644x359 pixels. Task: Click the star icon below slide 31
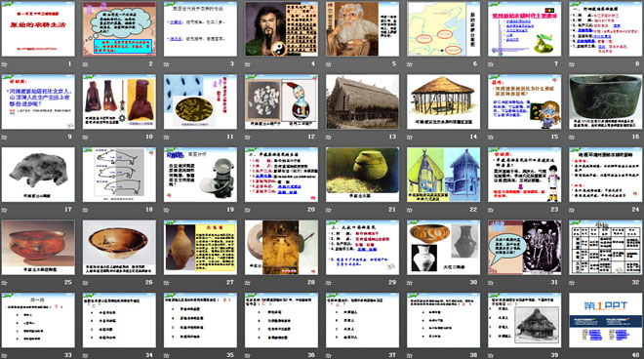491,283
